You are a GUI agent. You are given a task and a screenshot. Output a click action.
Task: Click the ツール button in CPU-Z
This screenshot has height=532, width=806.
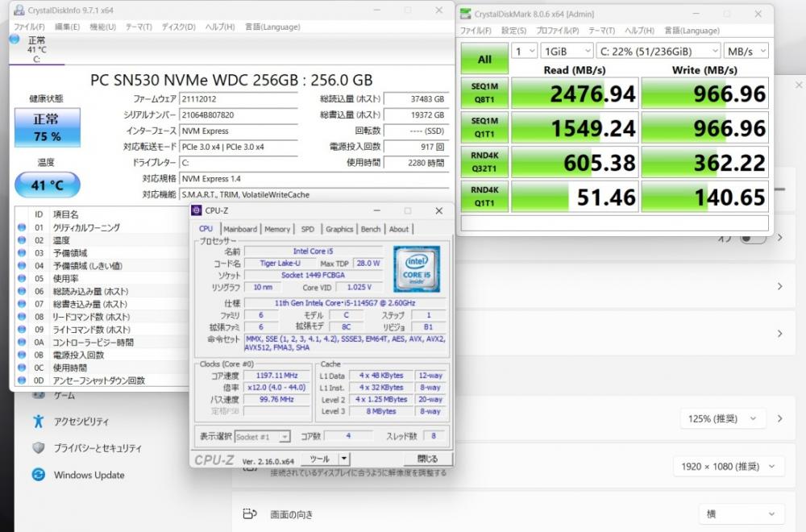320,459
